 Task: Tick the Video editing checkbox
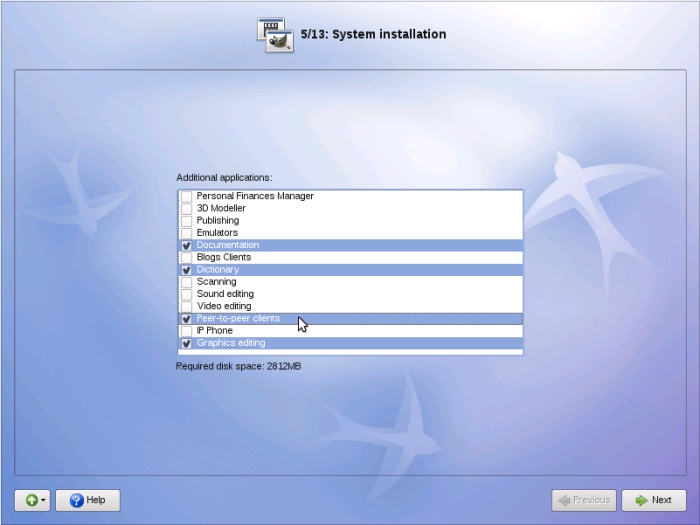click(x=187, y=306)
